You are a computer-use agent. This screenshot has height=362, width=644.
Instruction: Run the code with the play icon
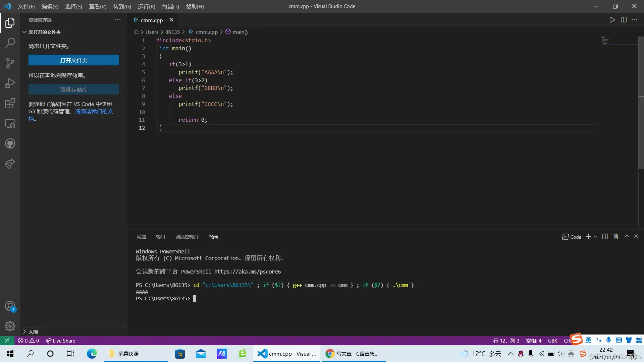pos(612,20)
